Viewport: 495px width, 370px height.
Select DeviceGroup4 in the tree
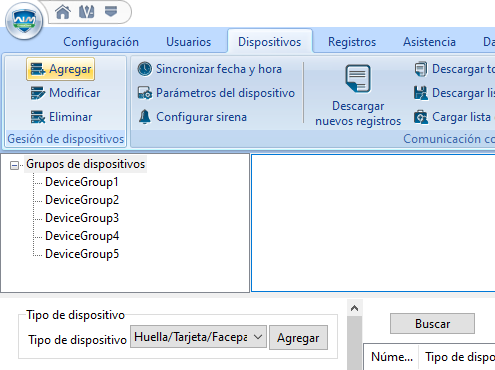pos(82,236)
